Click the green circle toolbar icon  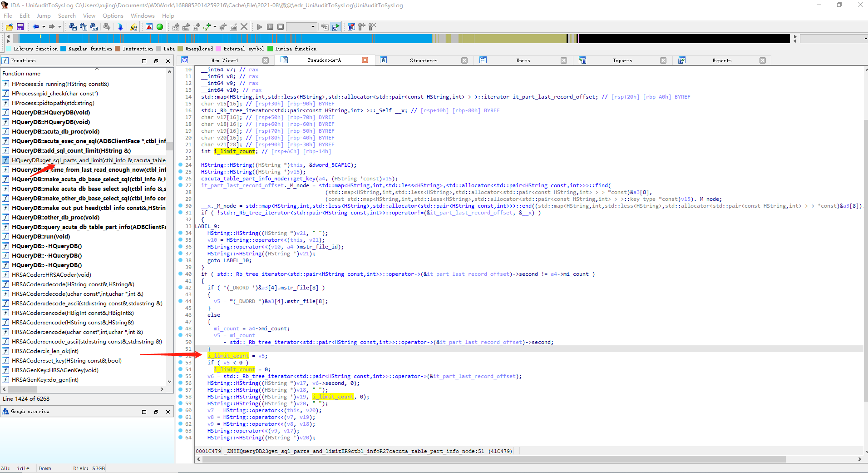coord(160,27)
